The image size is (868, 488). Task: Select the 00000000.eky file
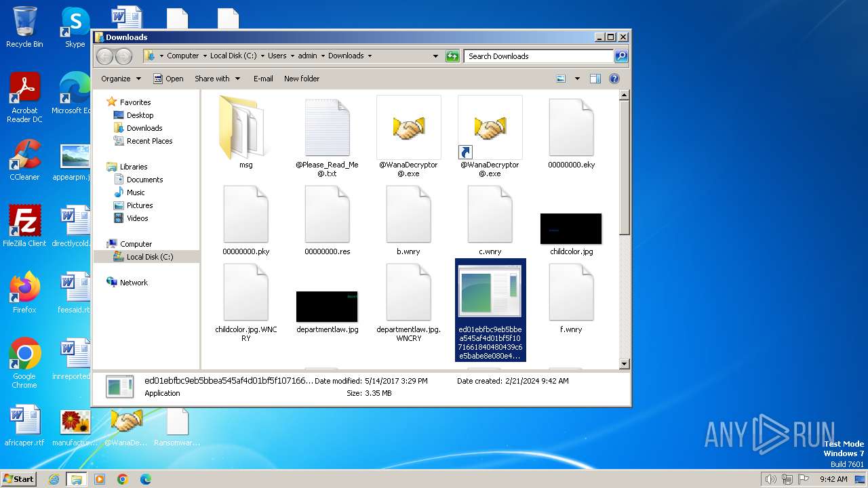571,129
